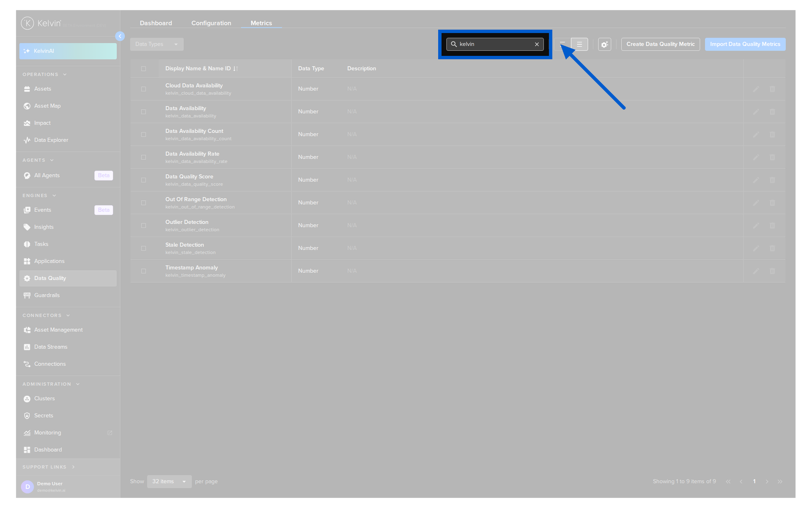Open Monitoring in the sidebar

68,433
